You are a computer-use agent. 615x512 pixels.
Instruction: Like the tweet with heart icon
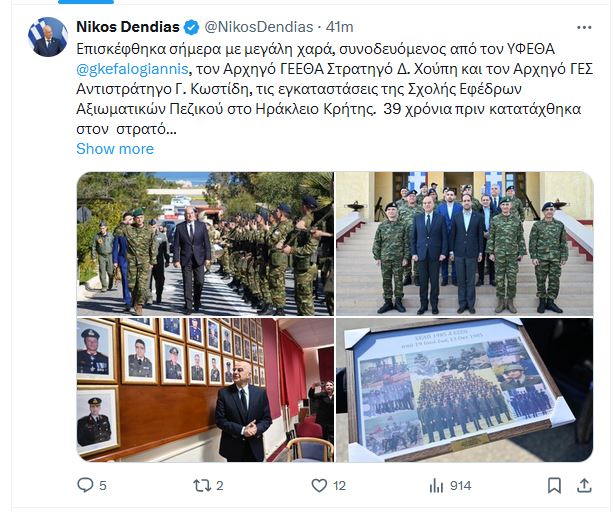click(x=319, y=486)
